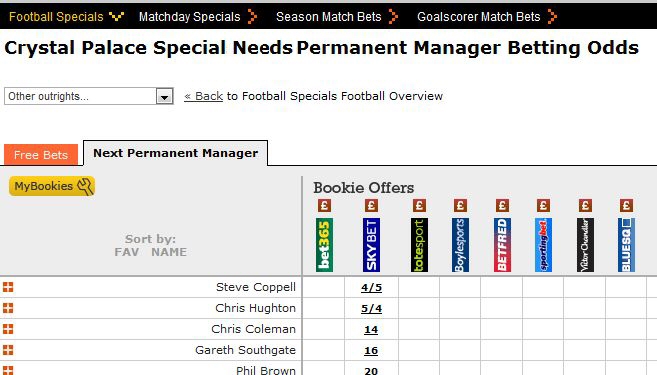Image resolution: width=657 pixels, height=375 pixels.
Task: Expand the Gareth Southgate row plus icon
Action: pos(8,350)
